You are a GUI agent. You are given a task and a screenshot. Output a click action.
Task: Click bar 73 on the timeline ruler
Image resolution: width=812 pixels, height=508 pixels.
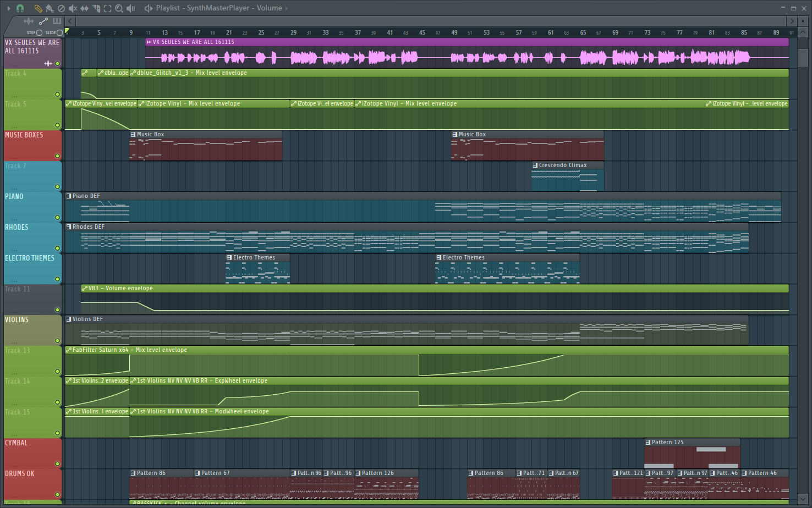coord(648,33)
